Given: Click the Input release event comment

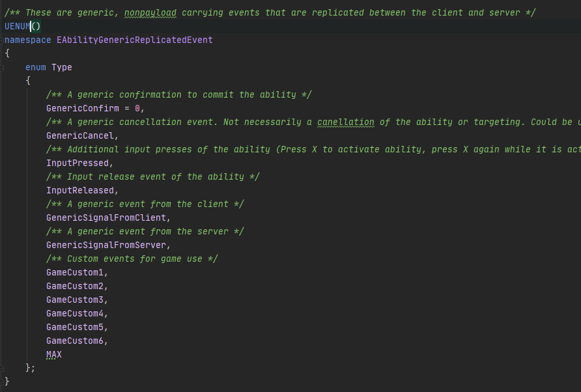Looking at the screenshot, I should [153, 176].
